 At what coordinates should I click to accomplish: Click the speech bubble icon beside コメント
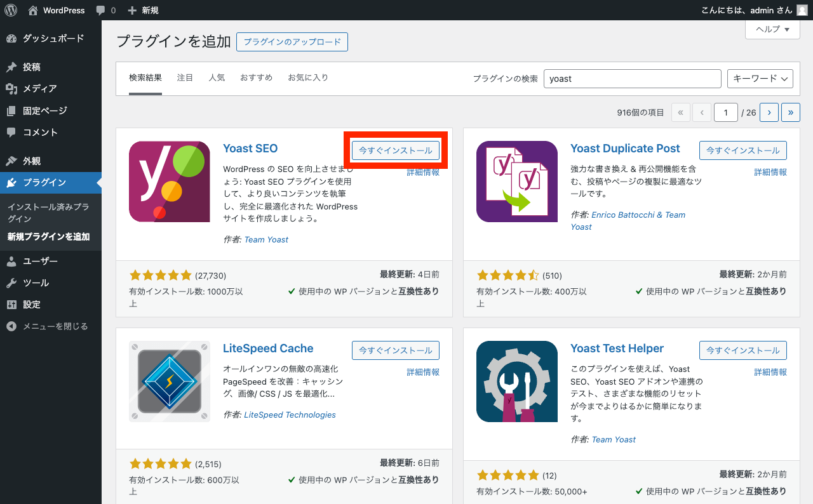click(11, 133)
